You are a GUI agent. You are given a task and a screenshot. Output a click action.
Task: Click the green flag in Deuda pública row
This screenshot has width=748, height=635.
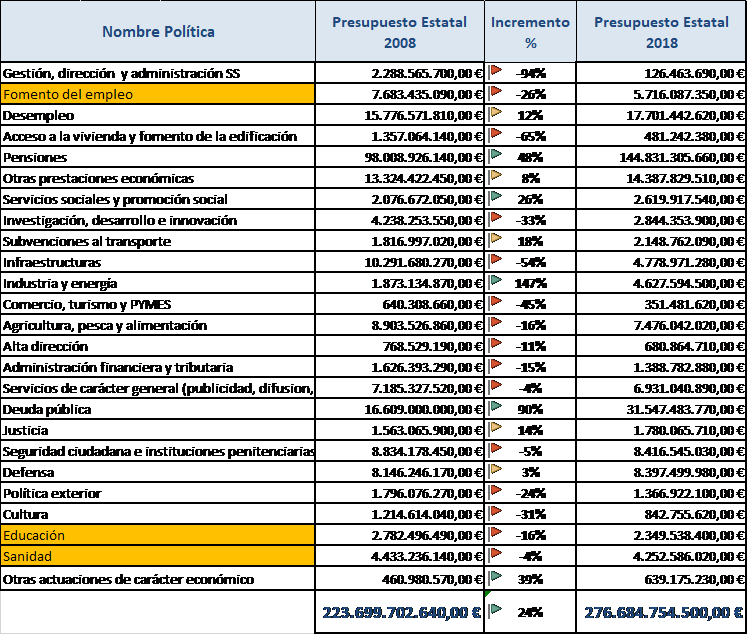(x=495, y=407)
